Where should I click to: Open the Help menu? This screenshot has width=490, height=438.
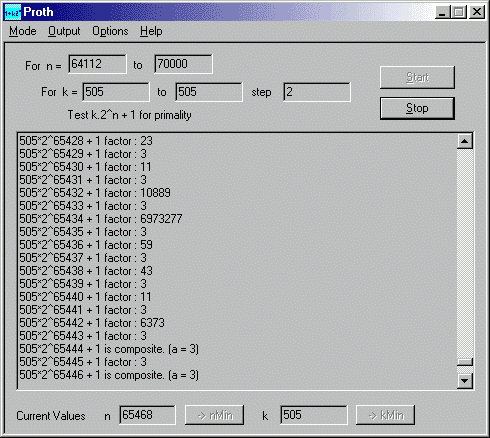point(151,31)
